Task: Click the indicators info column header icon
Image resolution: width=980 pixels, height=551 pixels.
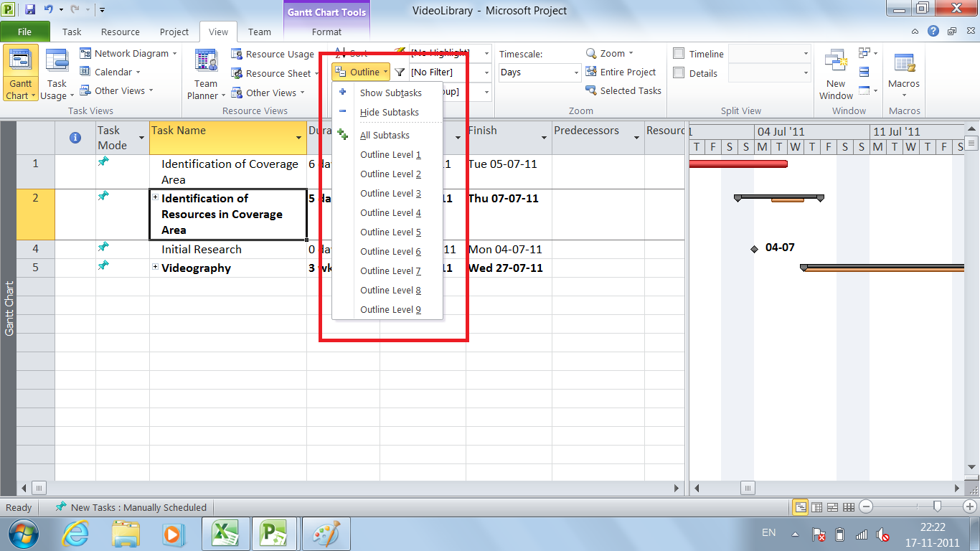Action: coord(75,138)
